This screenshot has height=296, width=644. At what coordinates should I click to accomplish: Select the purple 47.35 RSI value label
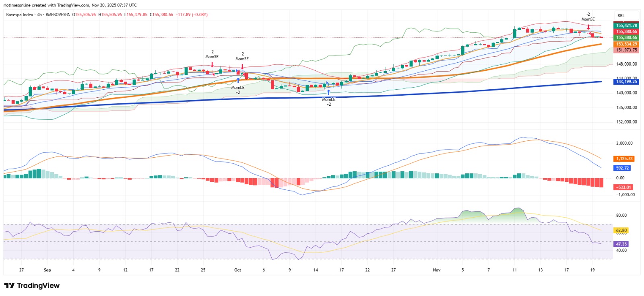(621, 244)
